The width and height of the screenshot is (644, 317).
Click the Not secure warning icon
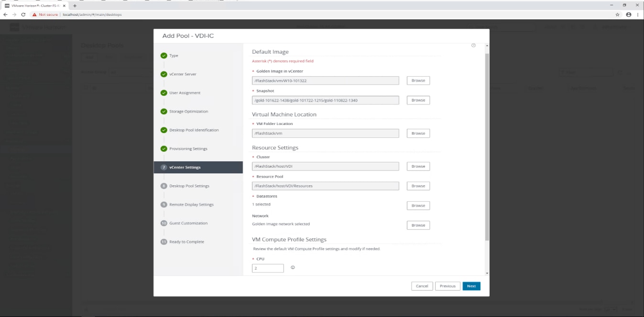[x=34, y=14]
